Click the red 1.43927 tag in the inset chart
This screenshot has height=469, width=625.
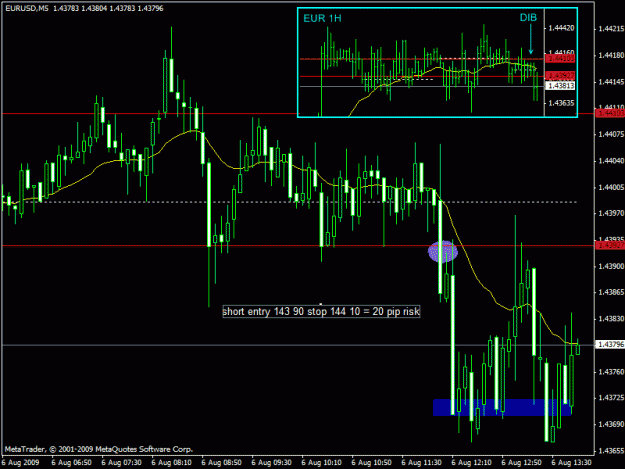(560, 76)
